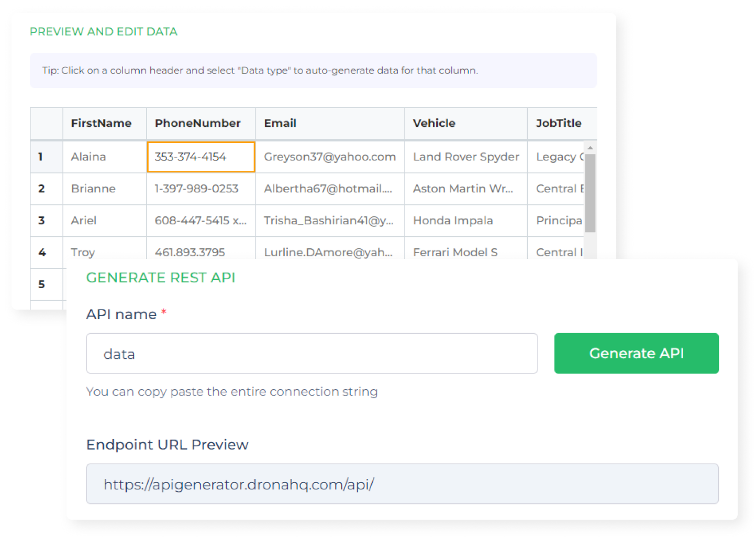Click the Greyson37@yahoo.com email cell
The image size is (756, 538).
329,157
